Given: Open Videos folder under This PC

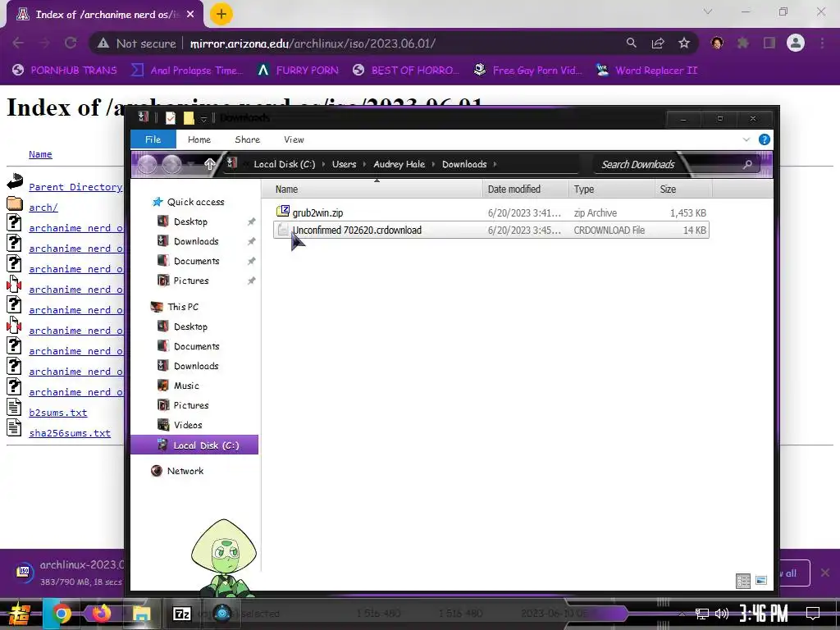Looking at the screenshot, I should [x=188, y=425].
